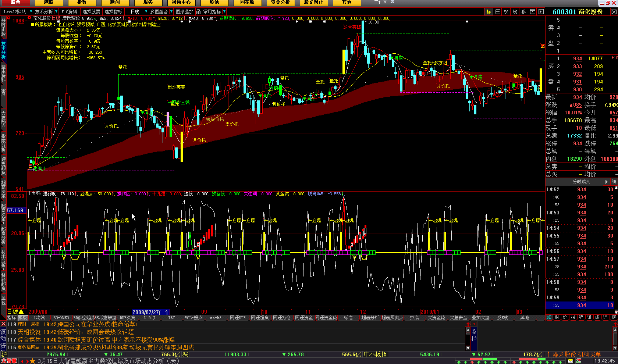Expand the 多图组合 dropdown arrow
This screenshot has height=364, width=618.
(x=171, y=12)
